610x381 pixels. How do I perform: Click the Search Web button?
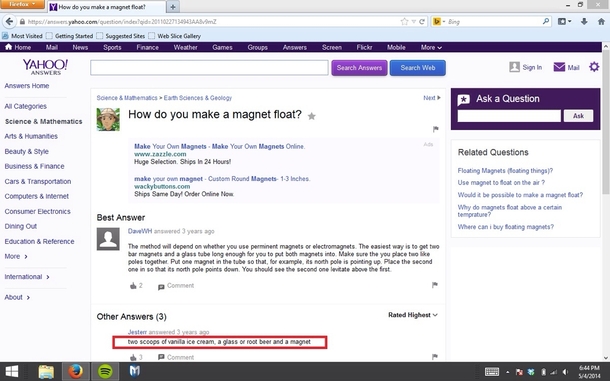tap(417, 68)
